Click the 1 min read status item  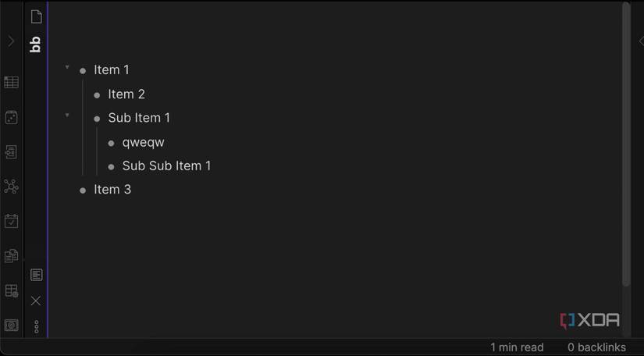point(517,347)
